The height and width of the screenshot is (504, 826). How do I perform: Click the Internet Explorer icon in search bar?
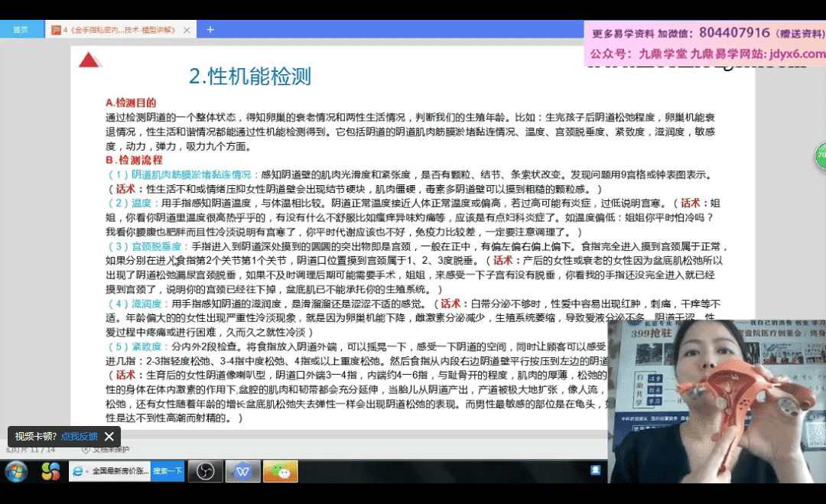(78, 471)
